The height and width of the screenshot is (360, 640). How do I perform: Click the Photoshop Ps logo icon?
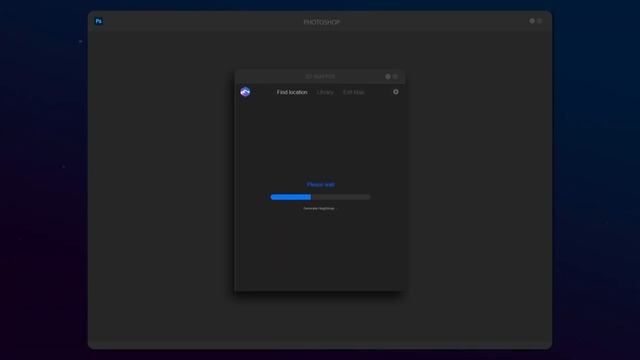[x=98, y=21]
